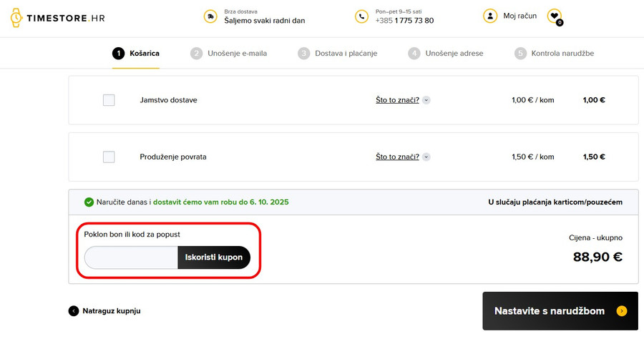Expand Produženje povrata explanation chevron
This screenshot has width=644, height=349.
pyautogui.click(x=426, y=157)
